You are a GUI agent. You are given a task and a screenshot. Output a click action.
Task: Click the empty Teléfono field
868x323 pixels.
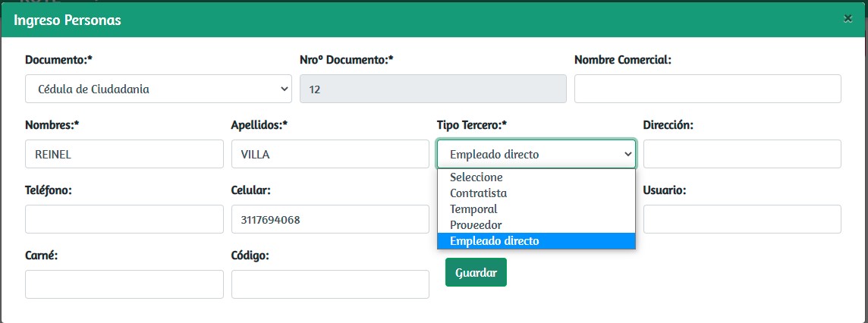pyautogui.click(x=124, y=219)
